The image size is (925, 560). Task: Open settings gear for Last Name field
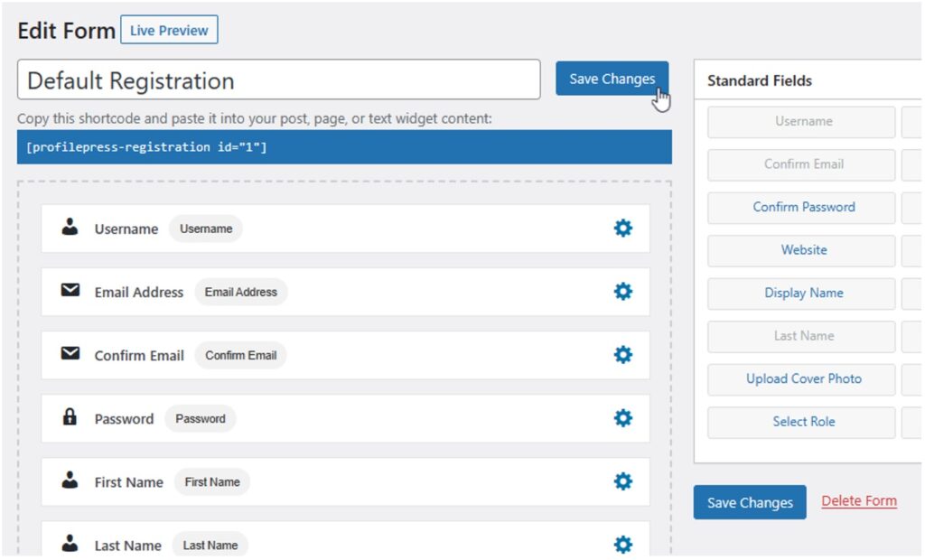623,545
